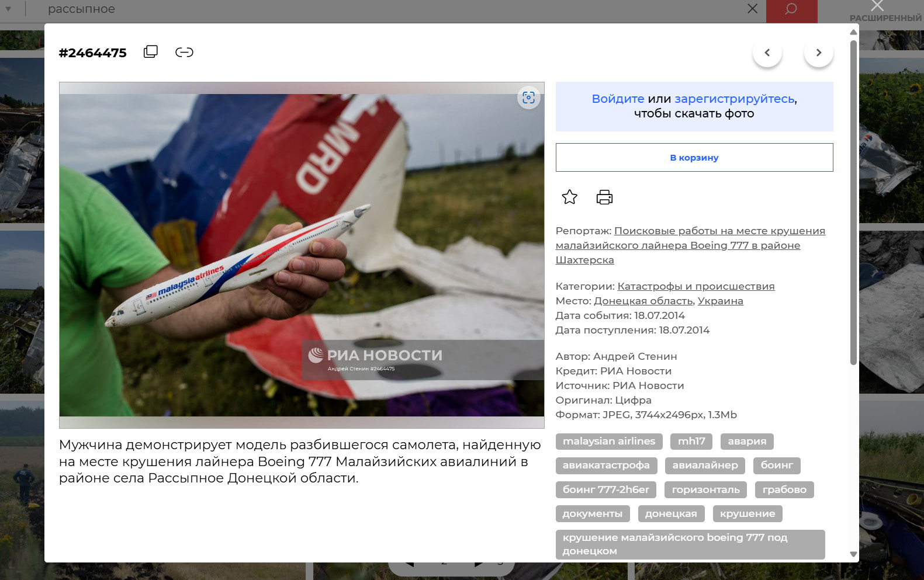Screen dimensions: 924x580
Task: Select the авария tag
Action: pyautogui.click(x=747, y=442)
